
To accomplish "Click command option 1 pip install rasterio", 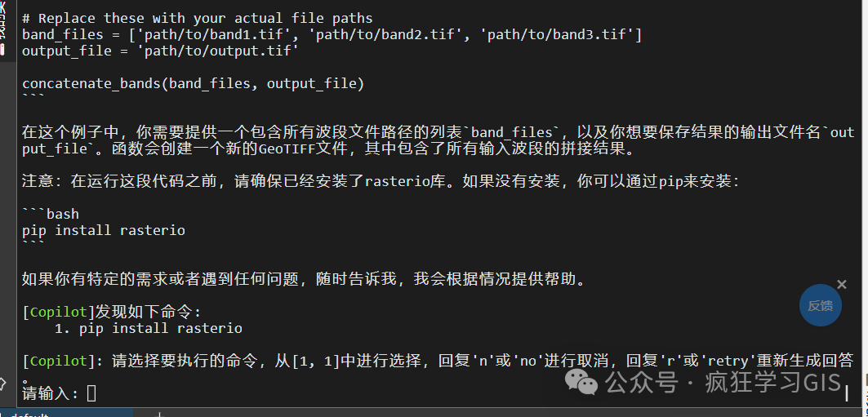I will pyautogui.click(x=149, y=329).
